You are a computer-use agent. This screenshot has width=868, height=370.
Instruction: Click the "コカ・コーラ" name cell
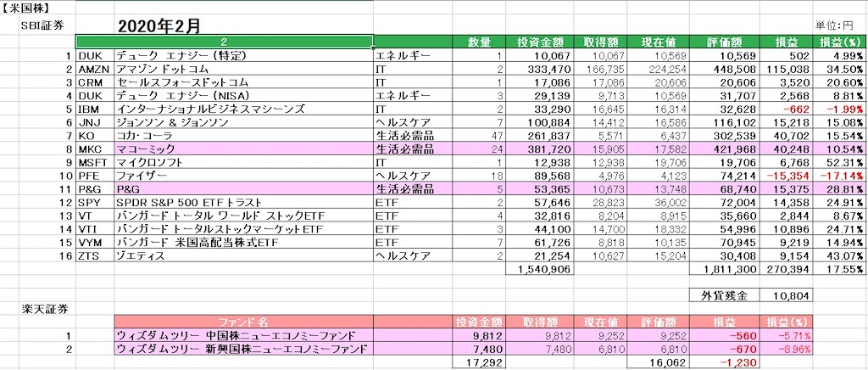pyautogui.click(x=243, y=135)
